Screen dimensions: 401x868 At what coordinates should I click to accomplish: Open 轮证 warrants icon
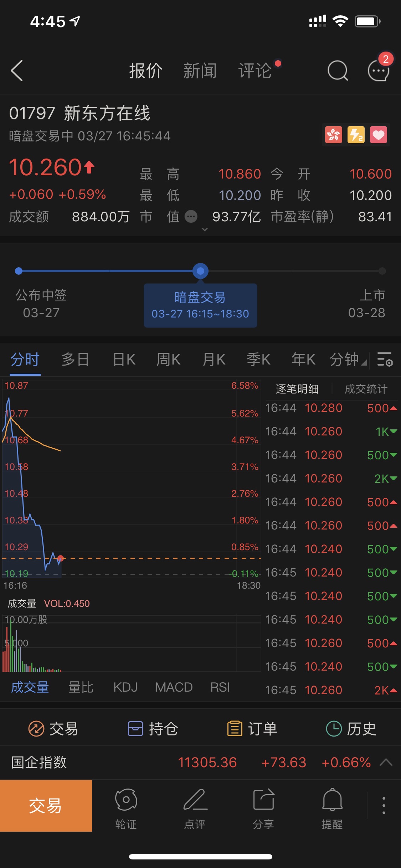(126, 809)
